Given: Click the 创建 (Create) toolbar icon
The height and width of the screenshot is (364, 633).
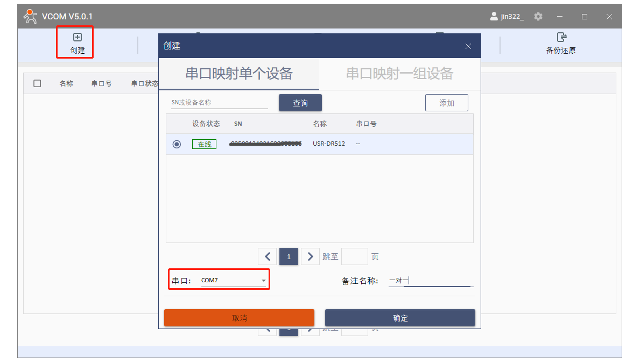Looking at the screenshot, I should [77, 38].
